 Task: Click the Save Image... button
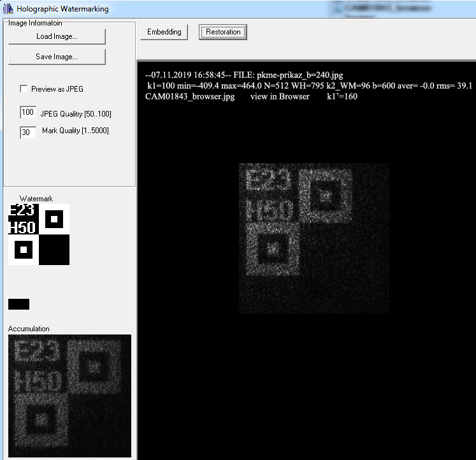coord(57,57)
